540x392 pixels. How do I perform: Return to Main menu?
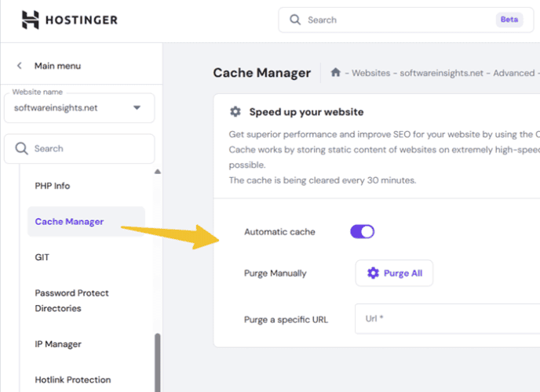[x=57, y=66]
